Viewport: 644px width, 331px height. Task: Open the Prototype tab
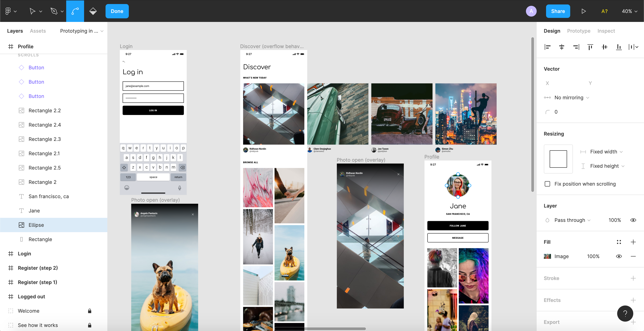[x=578, y=31]
